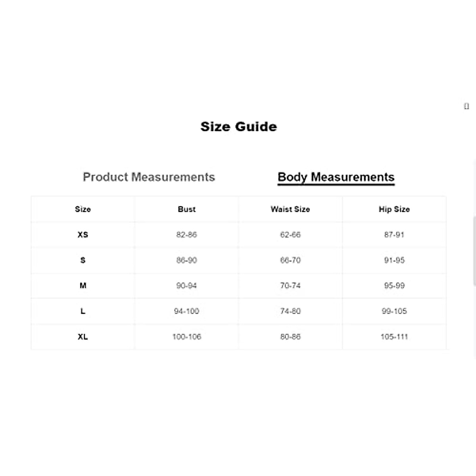This screenshot has height=476, width=476.
Task: Select the Body Measurements tab
Action: click(336, 177)
